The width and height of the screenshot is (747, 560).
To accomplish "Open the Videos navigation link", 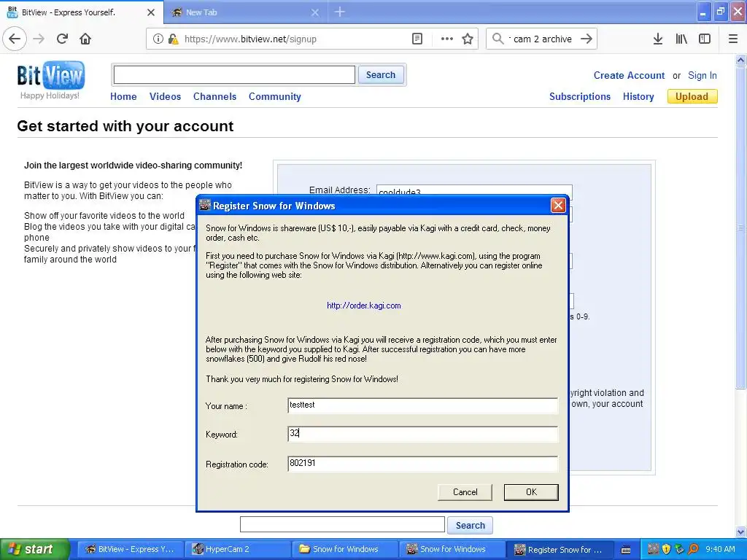I will 166,97.
